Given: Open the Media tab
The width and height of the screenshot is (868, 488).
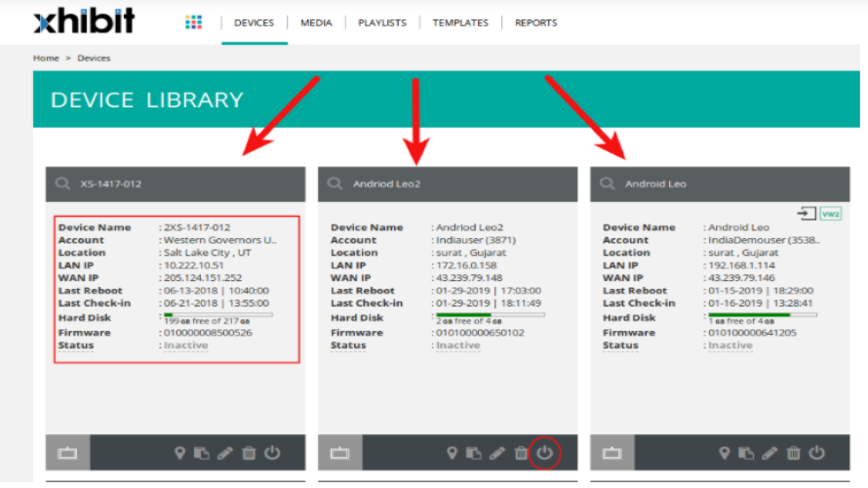Looking at the screenshot, I should pyautogui.click(x=316, y=22).
